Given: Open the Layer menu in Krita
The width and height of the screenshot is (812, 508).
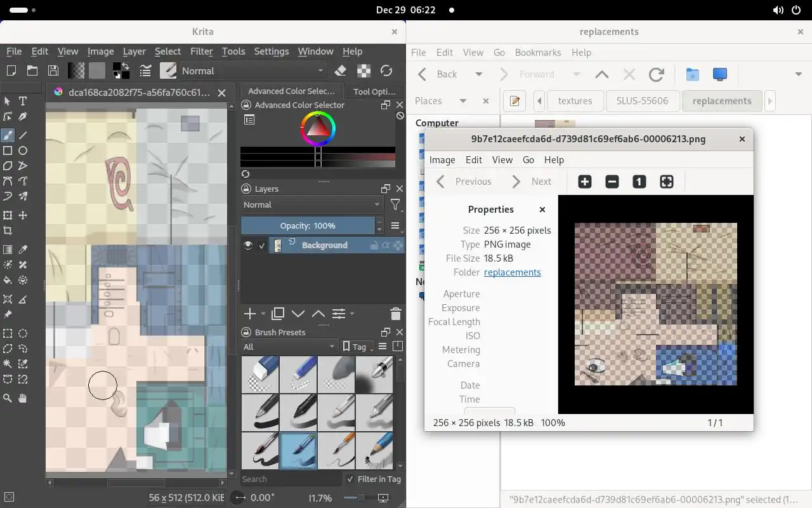Looking at the screenshot, I should (134, 51).
